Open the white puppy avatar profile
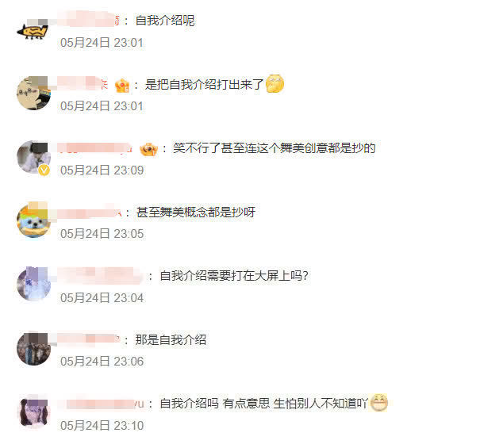480x448 pixels. tap(33, 220)
